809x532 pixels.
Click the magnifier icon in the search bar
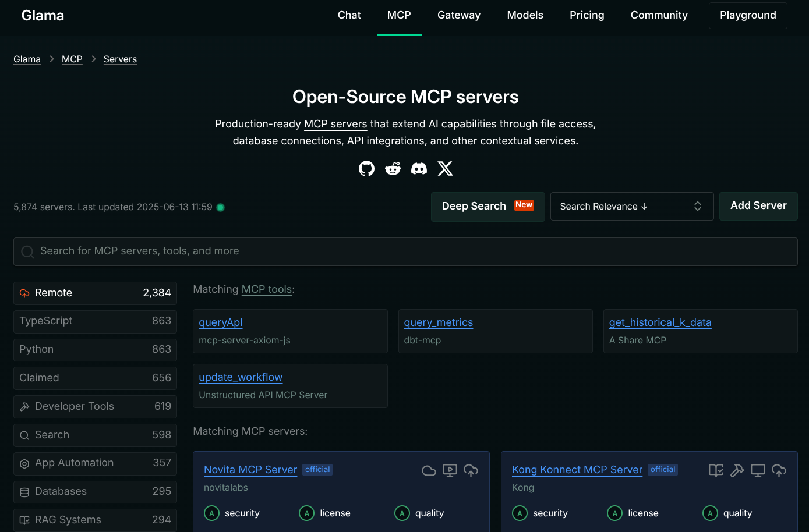[x=27, y=251]
